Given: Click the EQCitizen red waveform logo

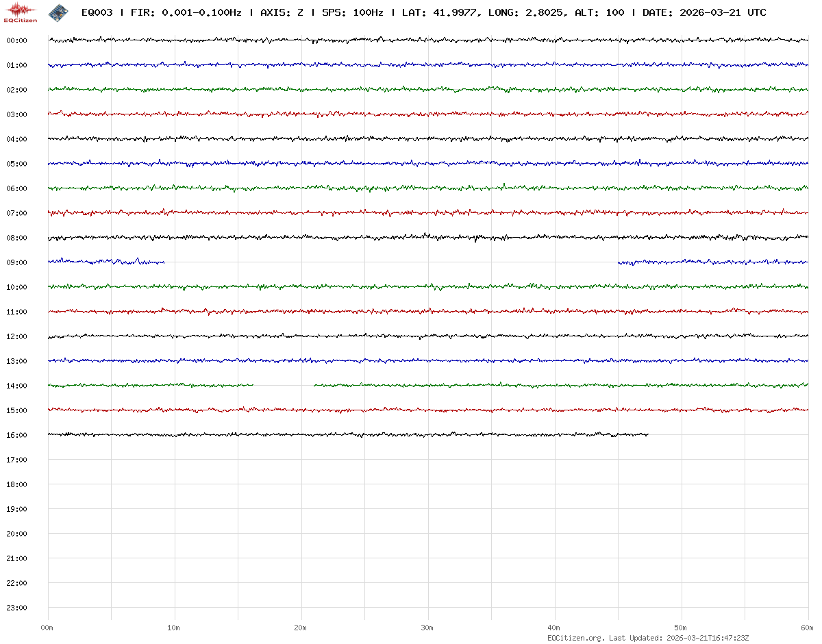Looking at the screenshot, I should coord(21,12).
